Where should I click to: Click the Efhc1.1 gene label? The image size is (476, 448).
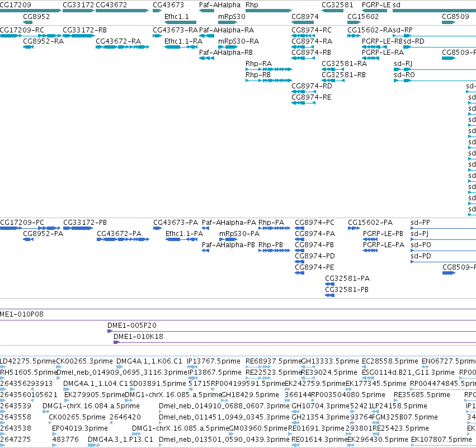(x=177, y=17)
